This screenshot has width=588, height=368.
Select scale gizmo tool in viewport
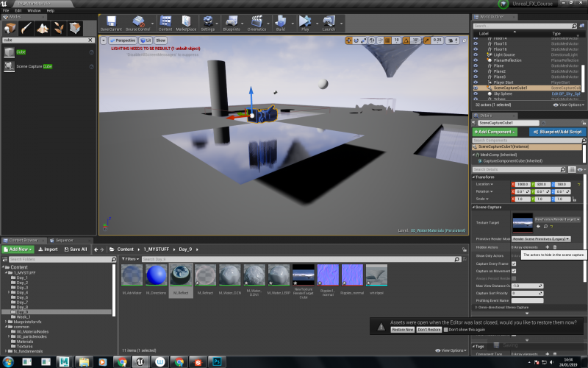click(x=363, y=40)
